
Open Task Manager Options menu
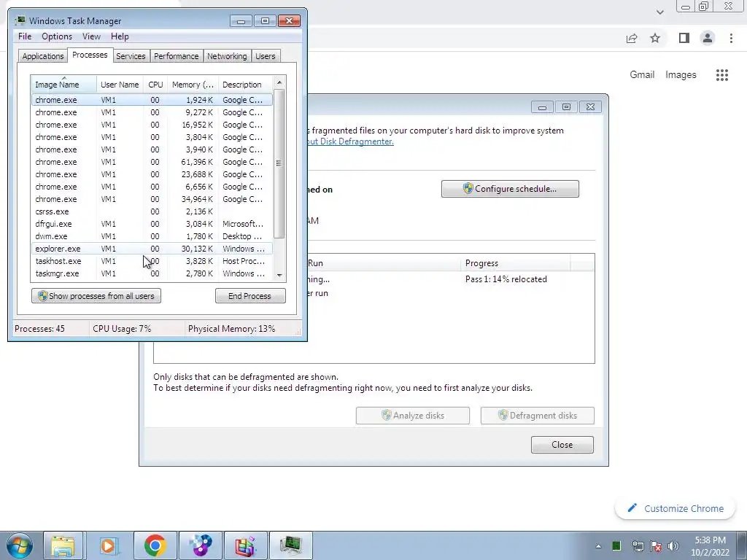point(57,36)
